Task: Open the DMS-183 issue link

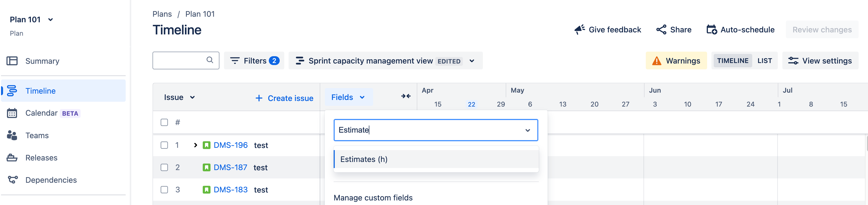Action: (231, 190)
